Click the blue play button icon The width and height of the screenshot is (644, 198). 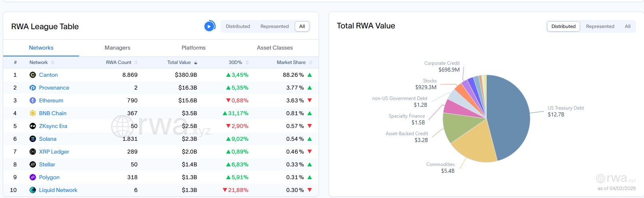(x=209, y=26)
